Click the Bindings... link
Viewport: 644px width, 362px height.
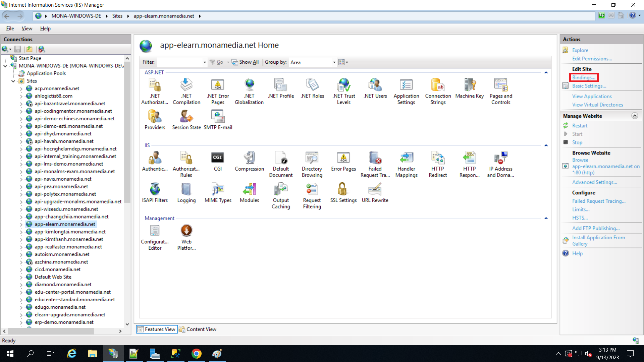584,78
